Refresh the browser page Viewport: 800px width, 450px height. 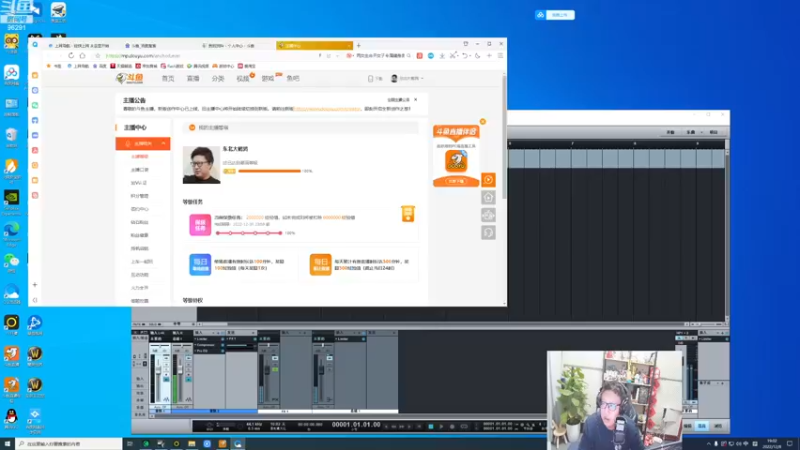(71, 56)
